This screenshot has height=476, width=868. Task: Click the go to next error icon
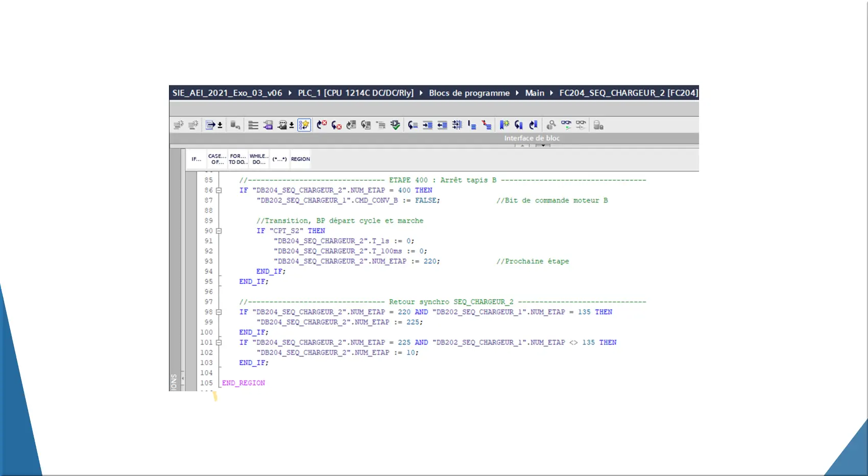[x=336, y=125]
